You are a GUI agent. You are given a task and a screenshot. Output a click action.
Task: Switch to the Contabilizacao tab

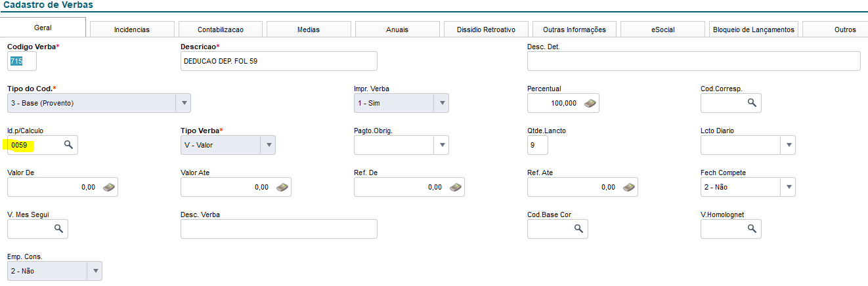click(221, 30)
